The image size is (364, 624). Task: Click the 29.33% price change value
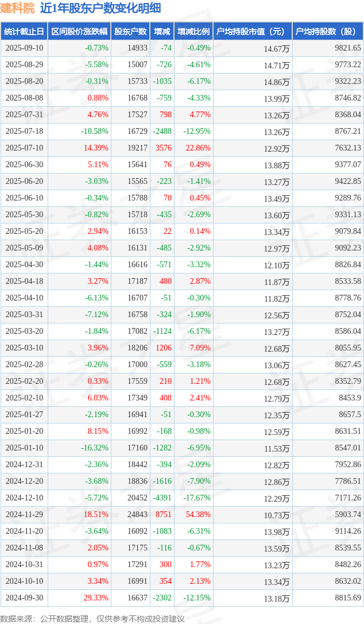point(96,598)
